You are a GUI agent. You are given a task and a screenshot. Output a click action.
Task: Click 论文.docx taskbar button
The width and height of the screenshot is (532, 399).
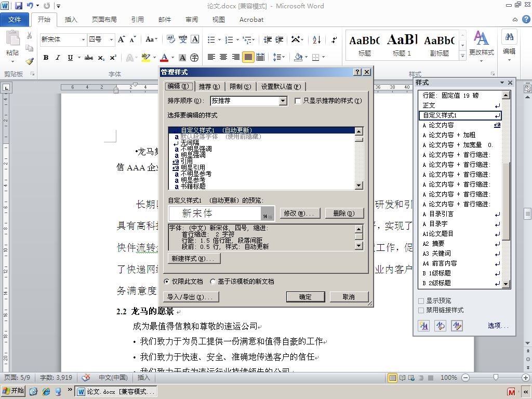[116, 392]
